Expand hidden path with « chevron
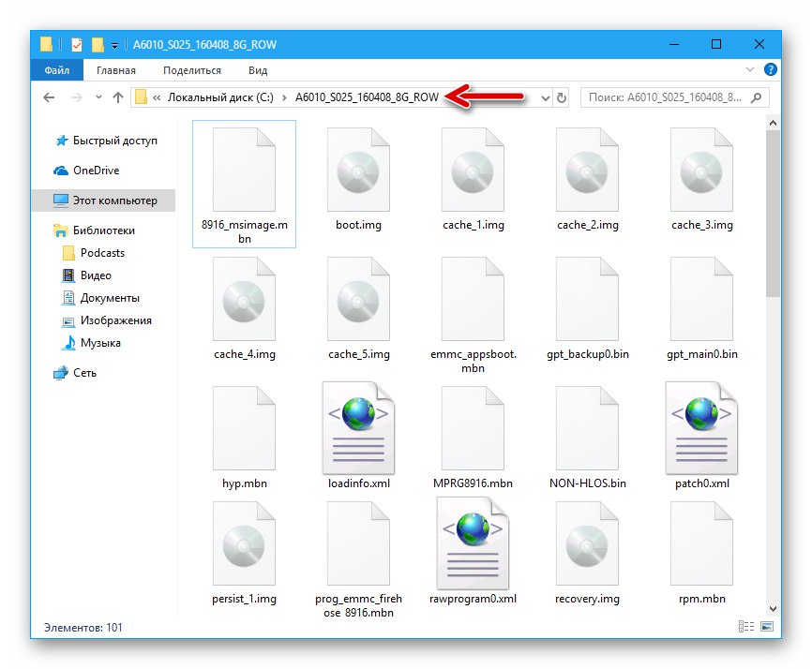 (157, 97)
